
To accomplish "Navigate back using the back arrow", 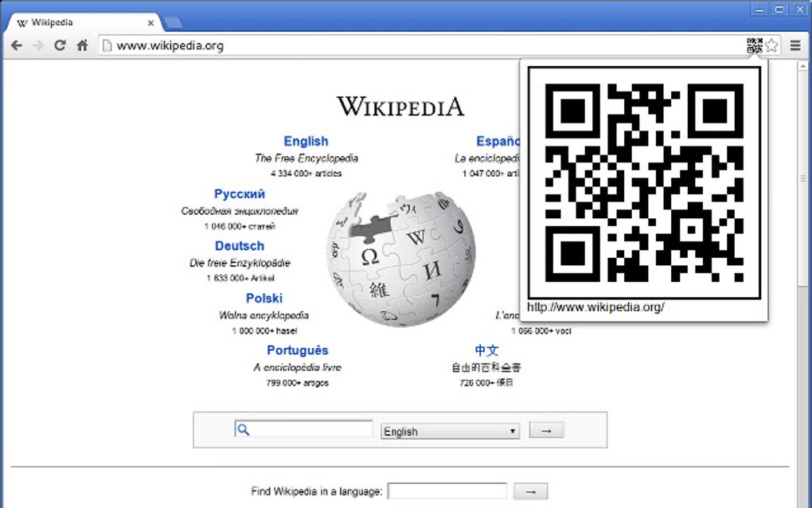I will tap(16, 45).
